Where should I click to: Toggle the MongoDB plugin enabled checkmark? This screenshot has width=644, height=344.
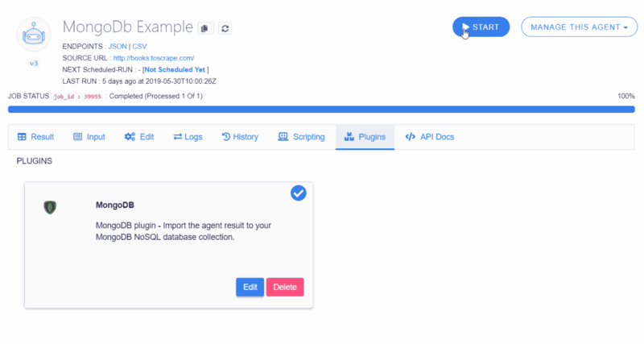(x=299, y=193)
